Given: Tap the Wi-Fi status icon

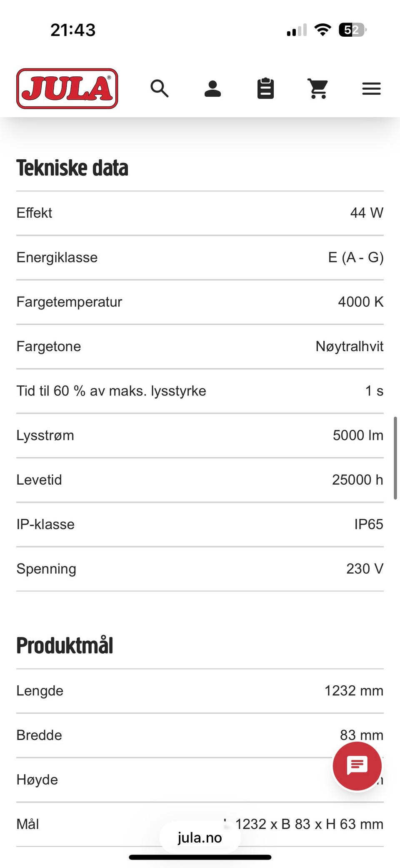Looking at the screenshot, I should [322, 30].
